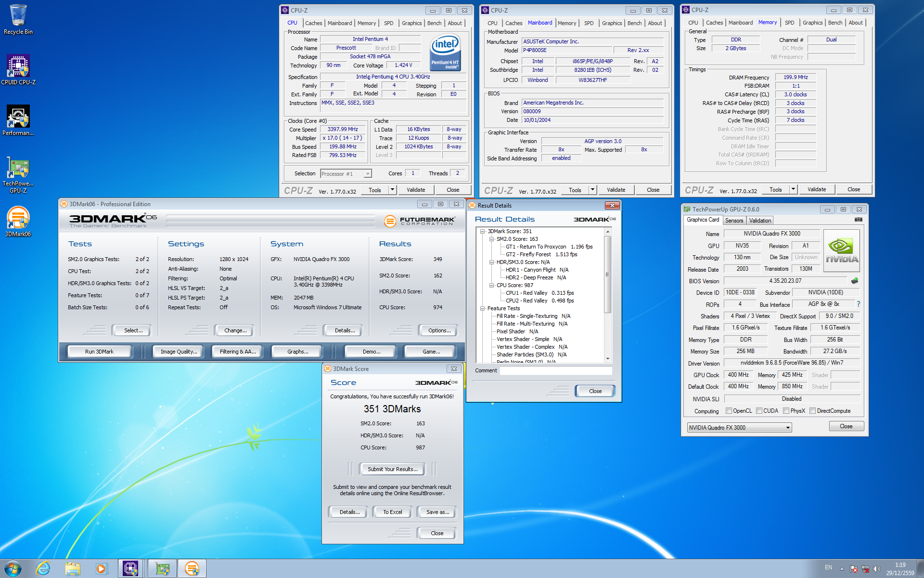Collapse the Feature Tests tree node
This screenshot has width=924, height=578.
coord(482,308)
